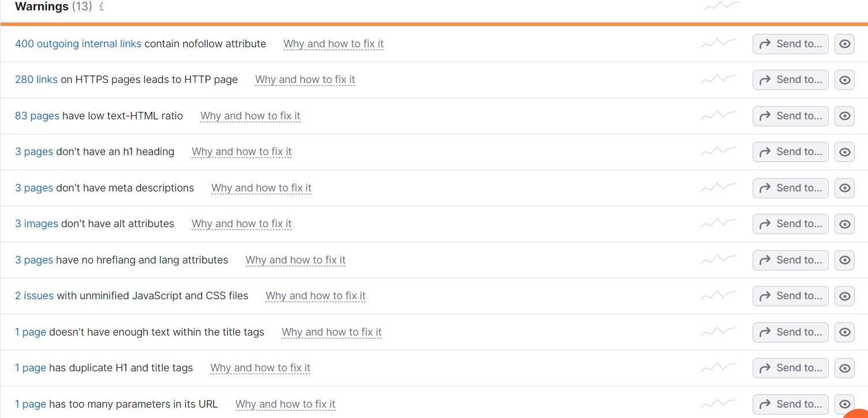The image size is (868, 418).
Task: Open trend graph for missing h1 heading row
Action: pyautogui.click(x=718, y=152)
